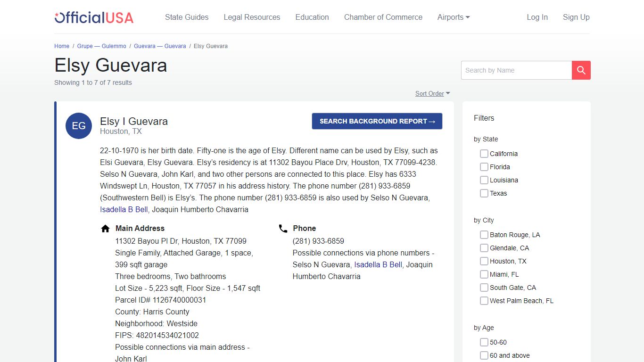This screenshot has width=644, height=362.
Task: Tick the California state checkbox
Action: tap(484, 154)
